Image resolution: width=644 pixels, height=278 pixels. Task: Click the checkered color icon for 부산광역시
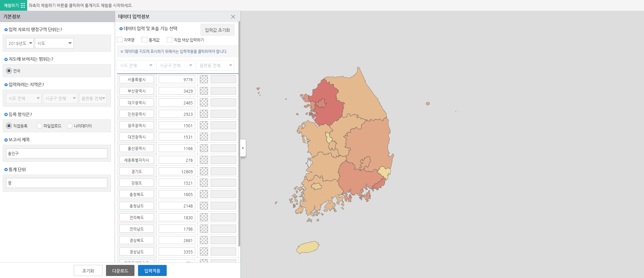[204, 91]
